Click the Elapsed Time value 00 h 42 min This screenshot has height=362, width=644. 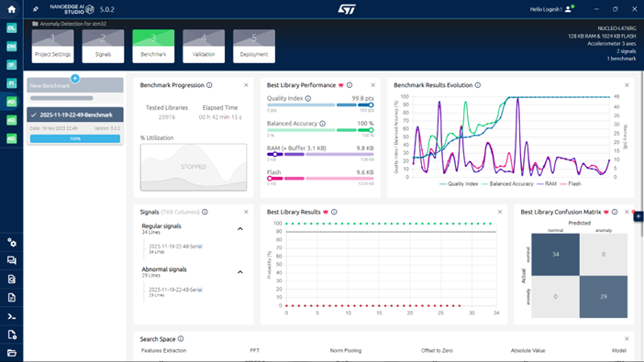point(220,117)
